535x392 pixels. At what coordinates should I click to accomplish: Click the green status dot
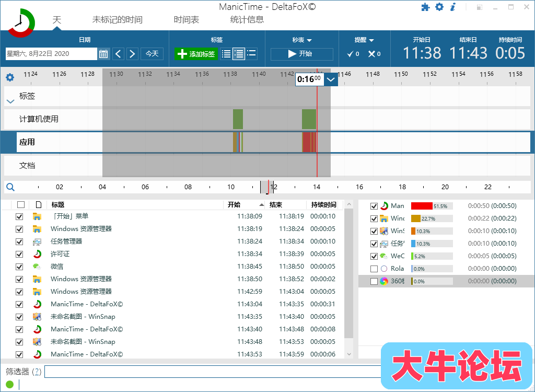[10, 384]
